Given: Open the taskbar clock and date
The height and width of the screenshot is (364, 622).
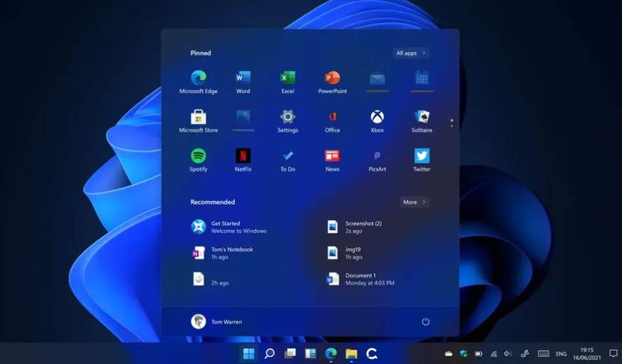Looking at the screenshot, I should [587, 354].
